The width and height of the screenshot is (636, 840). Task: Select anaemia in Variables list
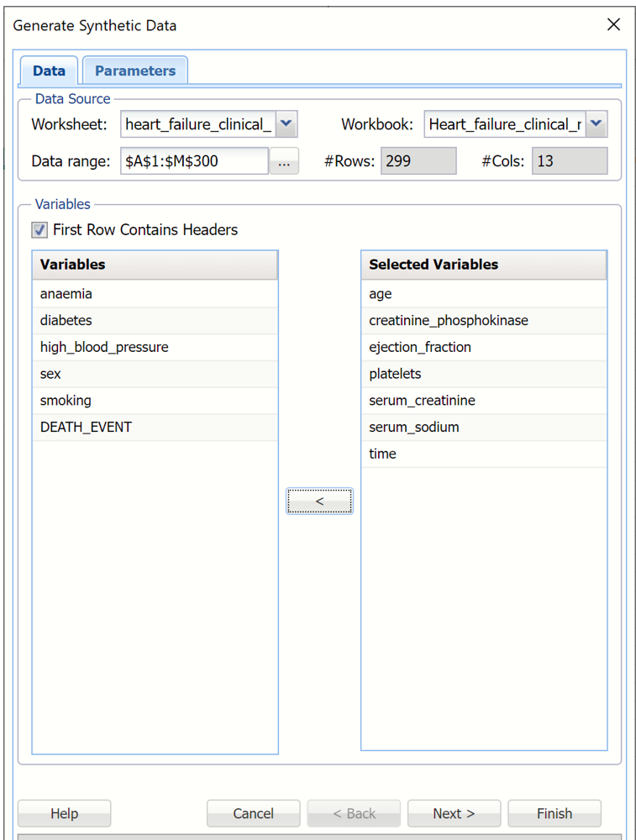click(66, 294)
